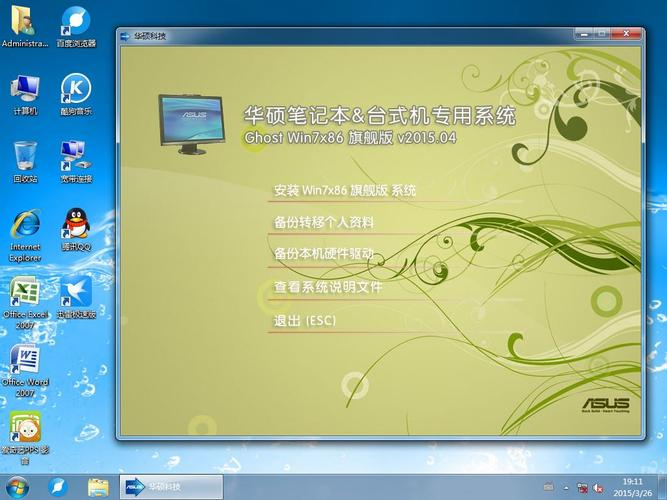Choose 备份转移个人资料 menu entry
The image size is (667, 500).
coord(323,222)
